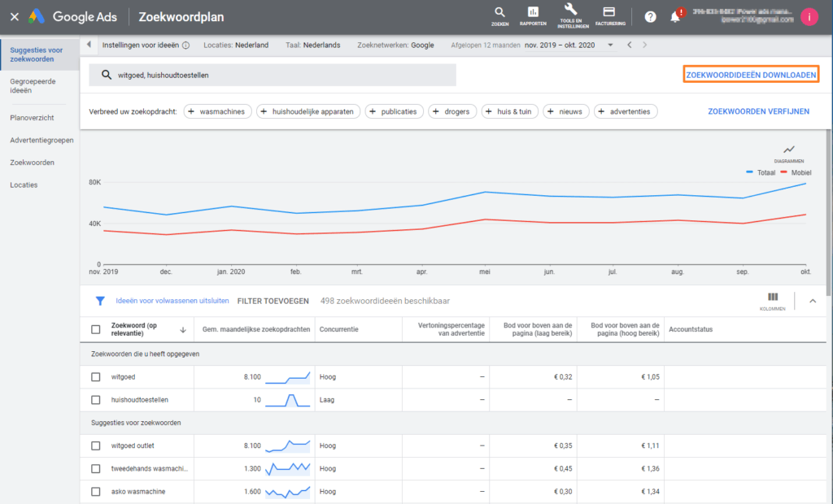Add advertenties suggestion chip
The width and height of the screenshot is (833, 504).
click(626, 111)
